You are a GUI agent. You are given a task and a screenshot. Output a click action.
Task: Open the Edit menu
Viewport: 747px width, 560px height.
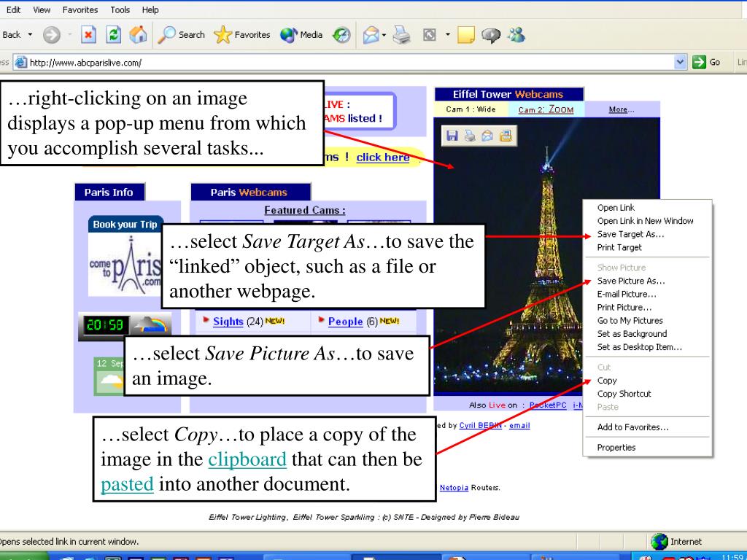13,9
